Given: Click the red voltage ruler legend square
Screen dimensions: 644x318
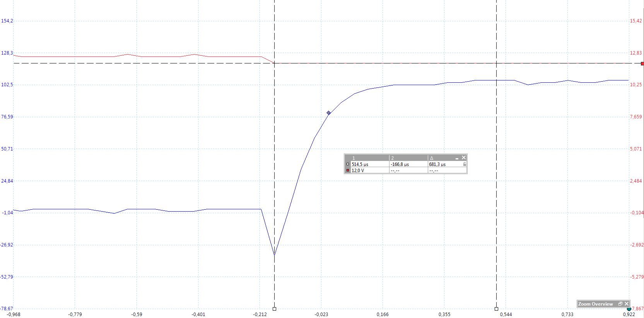Looking at the screenshot, I should pyautogui.click(x=348, y=171).
